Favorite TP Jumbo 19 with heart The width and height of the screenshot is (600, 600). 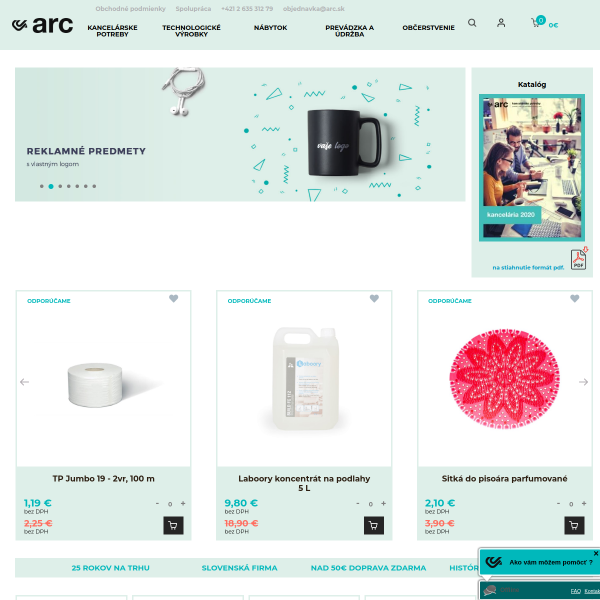point(174,298)
